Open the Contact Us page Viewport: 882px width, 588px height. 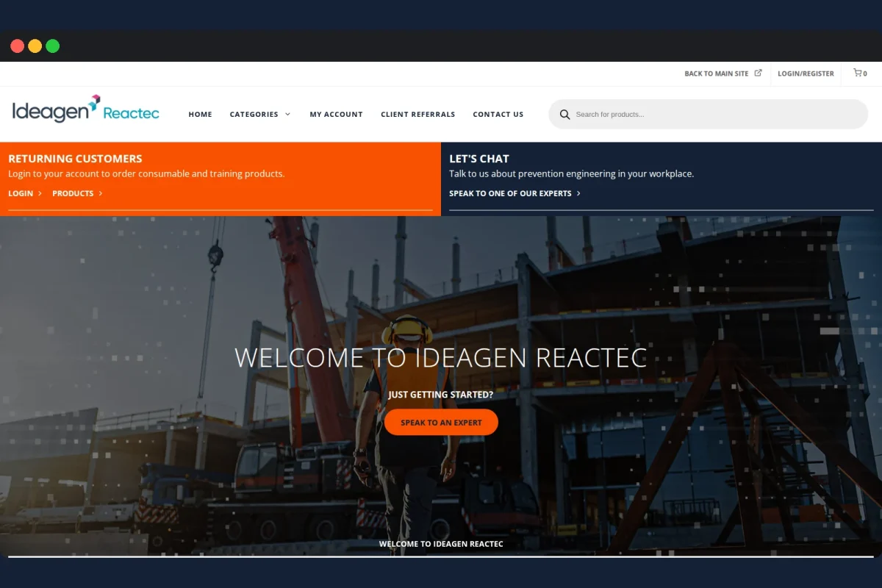[x=498, y=114]
